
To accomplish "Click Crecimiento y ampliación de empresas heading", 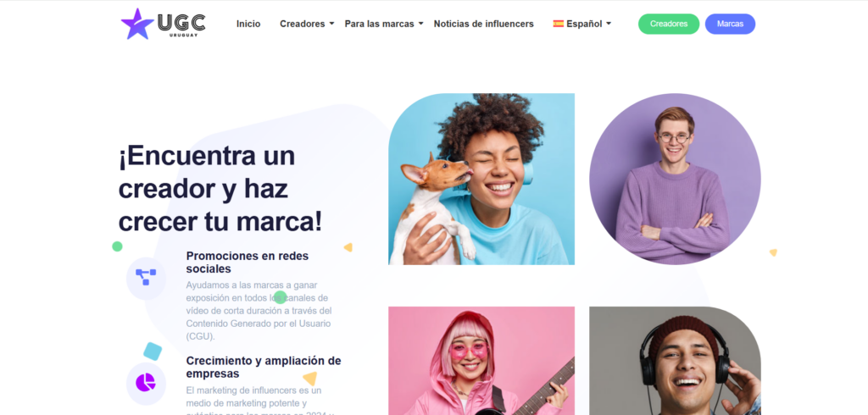I will coord(264,367).
